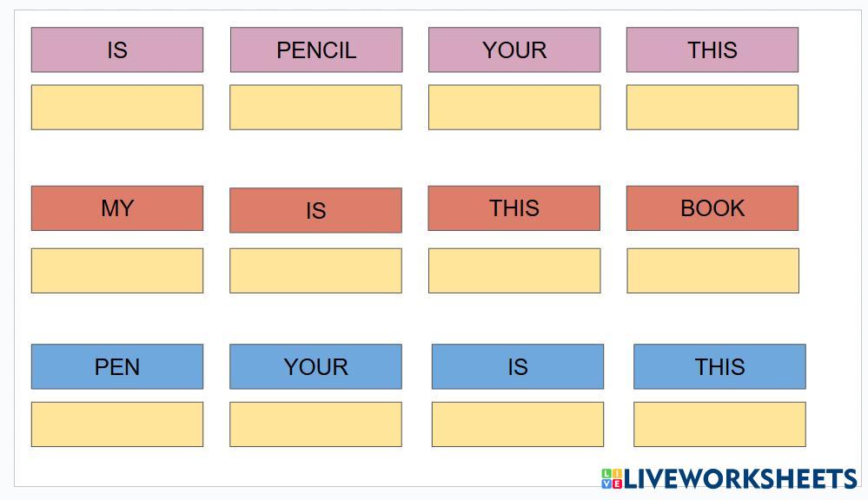Click the yellow box under red THIS
The image size is (868, 500).
pos(514,270)
